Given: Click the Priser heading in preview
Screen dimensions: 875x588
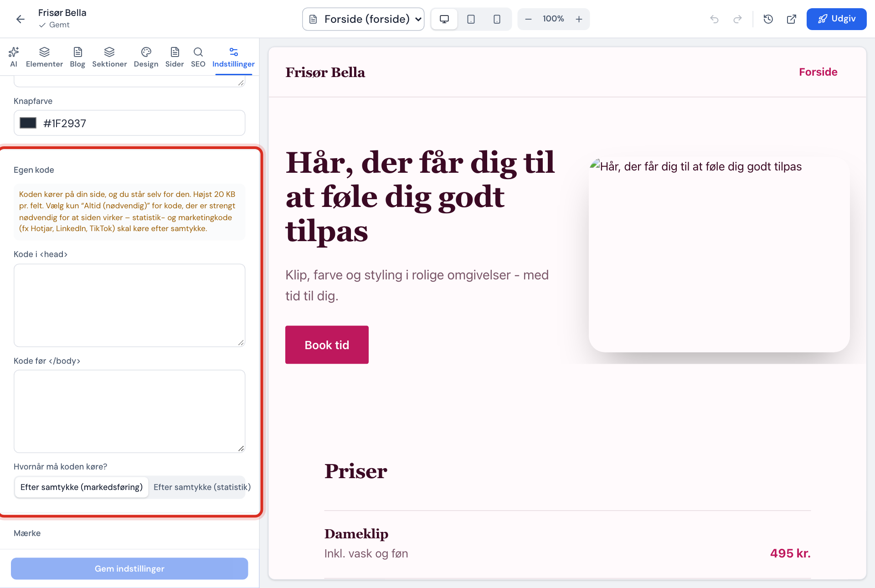Looking at the screenshot, I should click(355, 471).
